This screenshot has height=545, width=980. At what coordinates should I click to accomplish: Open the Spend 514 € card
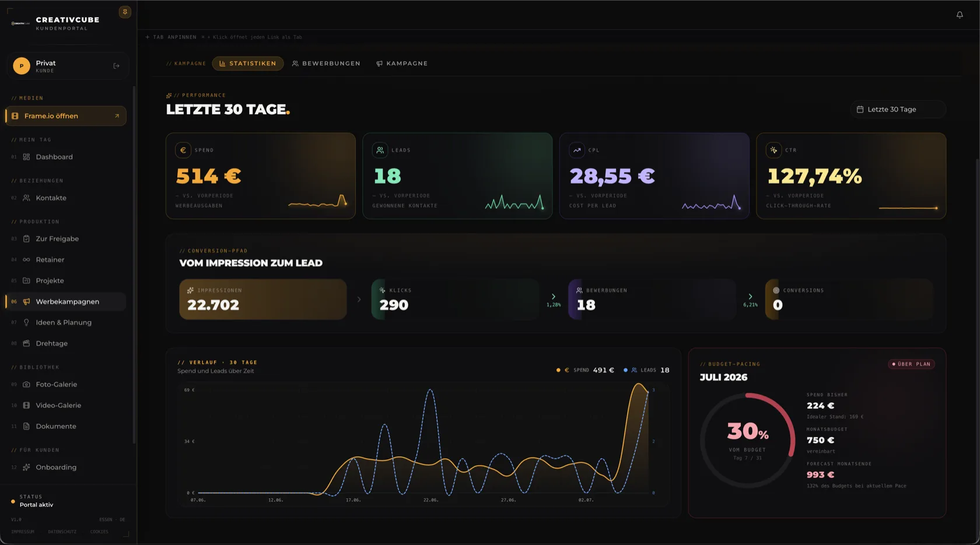coord(261,176)
